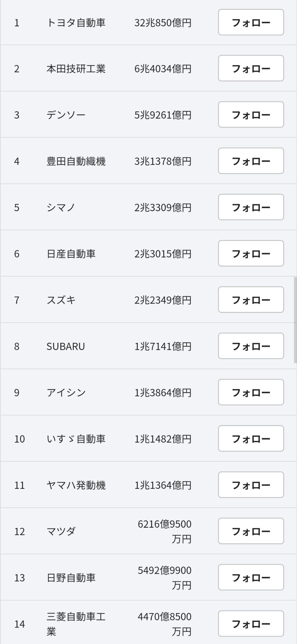Image resolution: width=297 pixels, height=644 pixels.
Task: Tap the フォロー button for マツダ
Action: coord(251,531)
